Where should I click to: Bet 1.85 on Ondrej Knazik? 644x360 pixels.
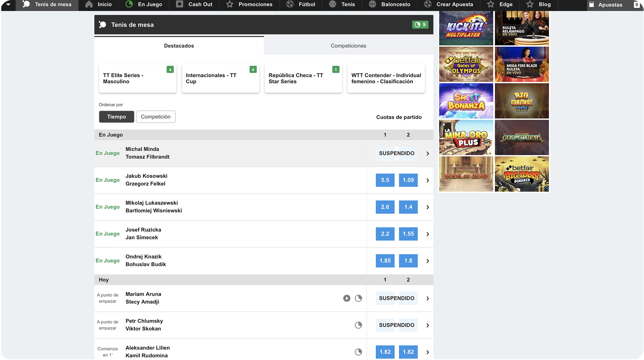[x=385, y=261]
